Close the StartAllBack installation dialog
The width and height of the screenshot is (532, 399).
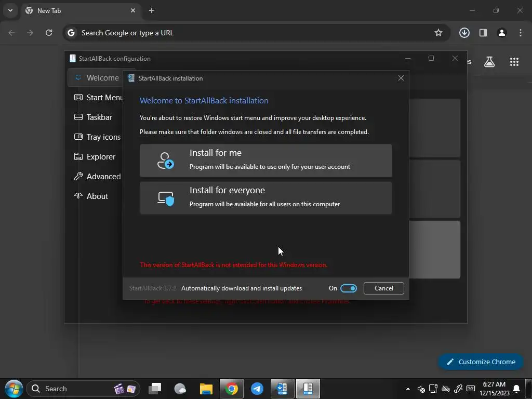point(401,78)
